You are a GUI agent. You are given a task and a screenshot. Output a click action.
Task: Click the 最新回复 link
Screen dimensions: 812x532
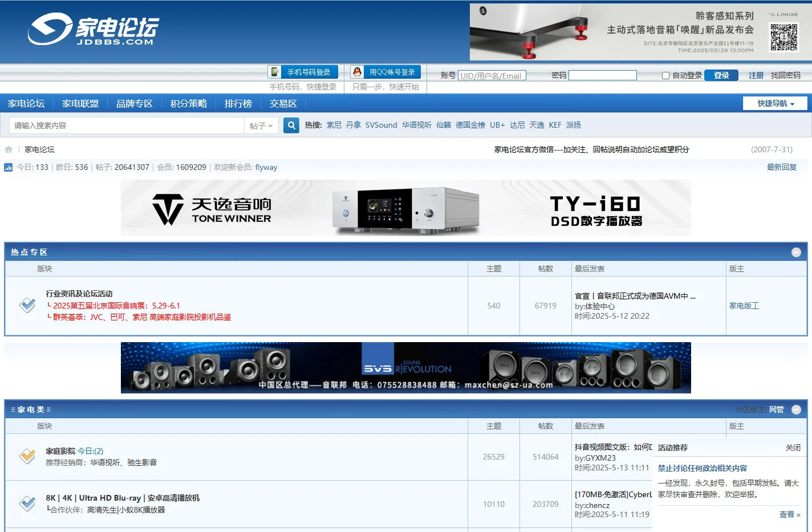pyautogui.click(x=782, y=167)
